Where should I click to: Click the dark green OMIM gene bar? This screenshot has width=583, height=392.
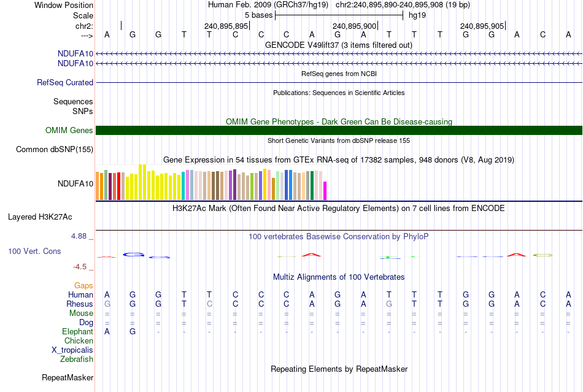pyautogui.click(x=339, y=131)
